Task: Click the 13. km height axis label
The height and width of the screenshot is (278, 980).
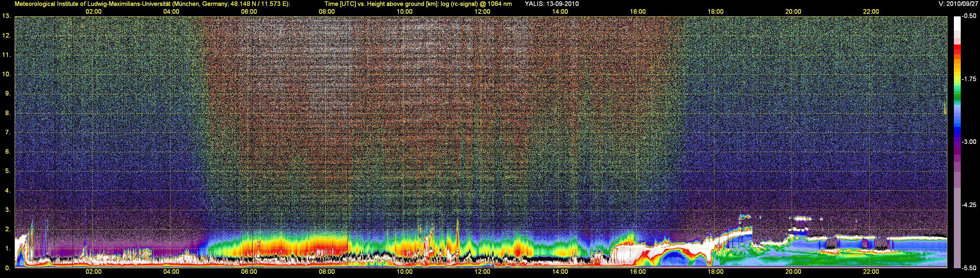Action: pos(7,16)
